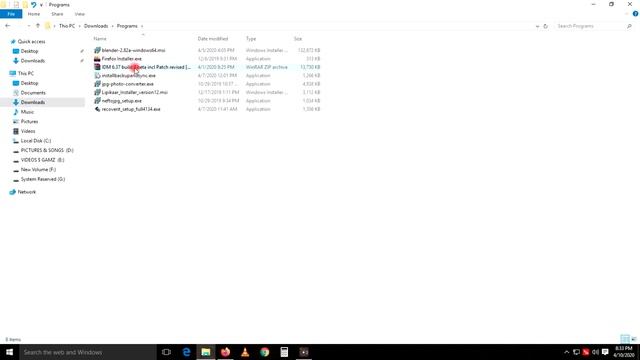Open Music in navigation pane
Image resolution: width=640 pixels, height=360 pixels.
click(27, 112)
